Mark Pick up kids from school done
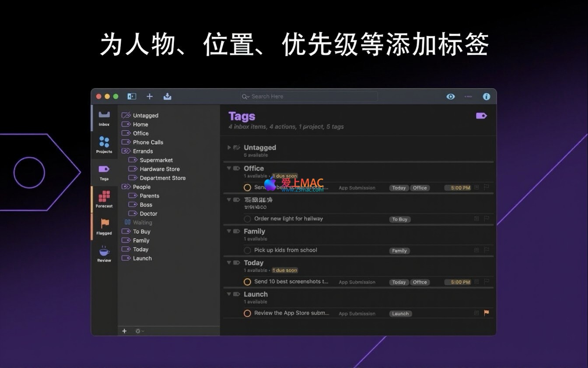This screenshot has width=588, height=368. 247,251
